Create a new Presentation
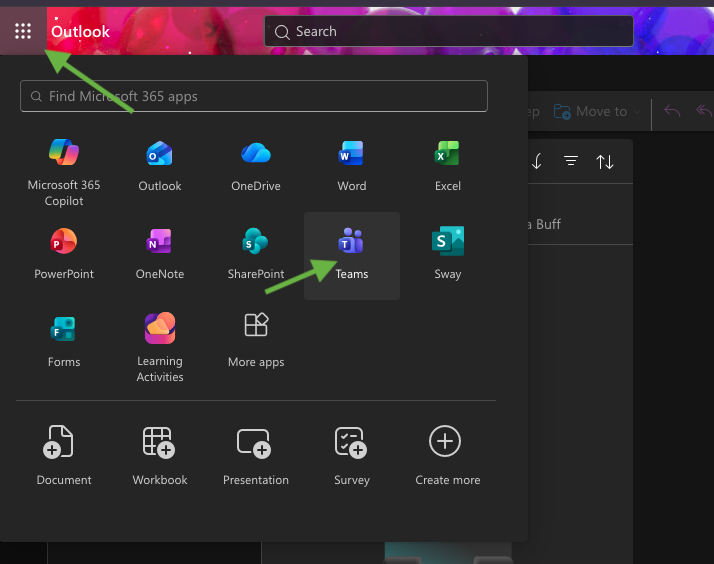This screenshot has width=714, height=564. (256, 455)
